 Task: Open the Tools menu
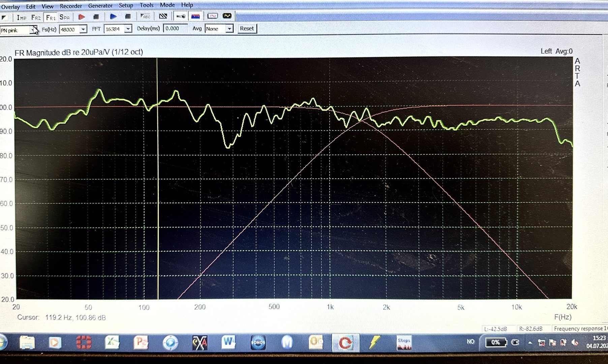(x=147, y=5)
